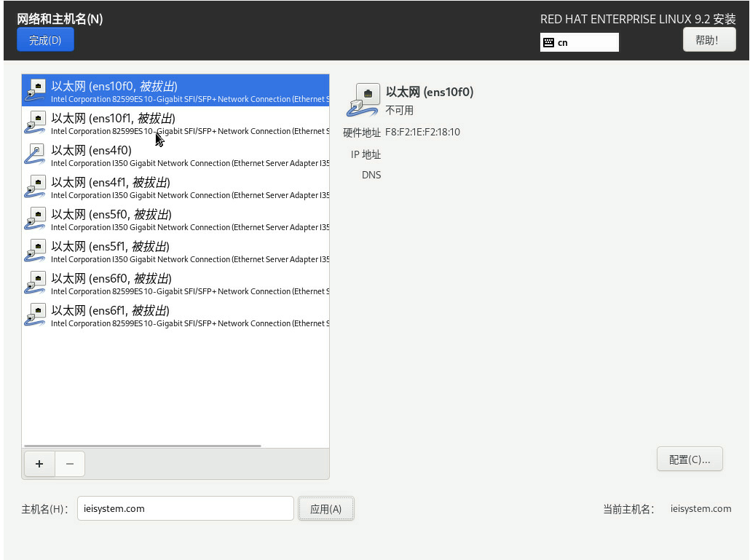Click the ens5f0 network adapter icon
This screenshot has width=750, height=560.
(x=36, y=218)
